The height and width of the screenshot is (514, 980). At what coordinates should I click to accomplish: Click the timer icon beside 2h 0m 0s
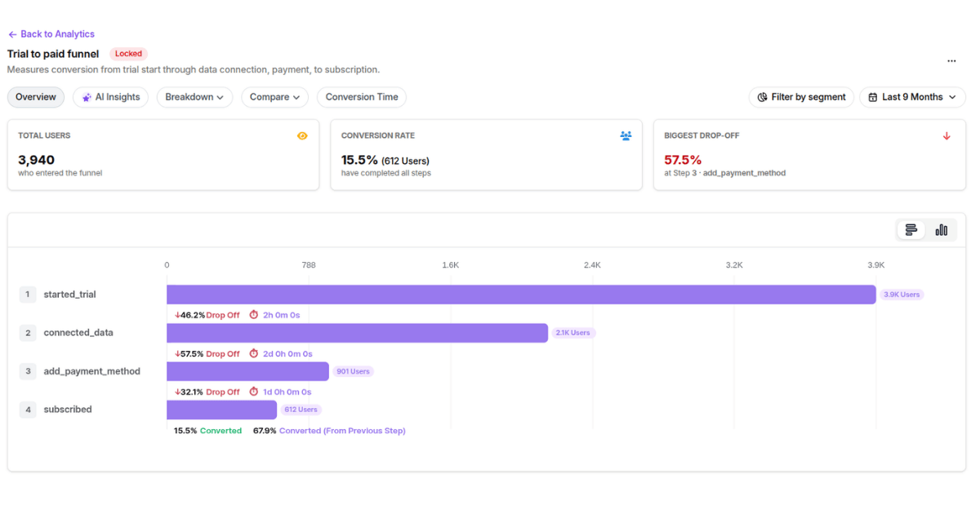(254, 315)
